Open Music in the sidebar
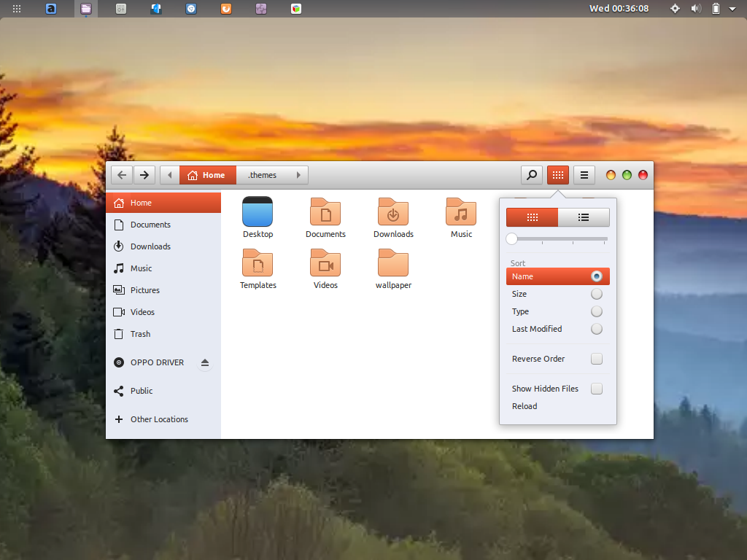 click(163, 268)
